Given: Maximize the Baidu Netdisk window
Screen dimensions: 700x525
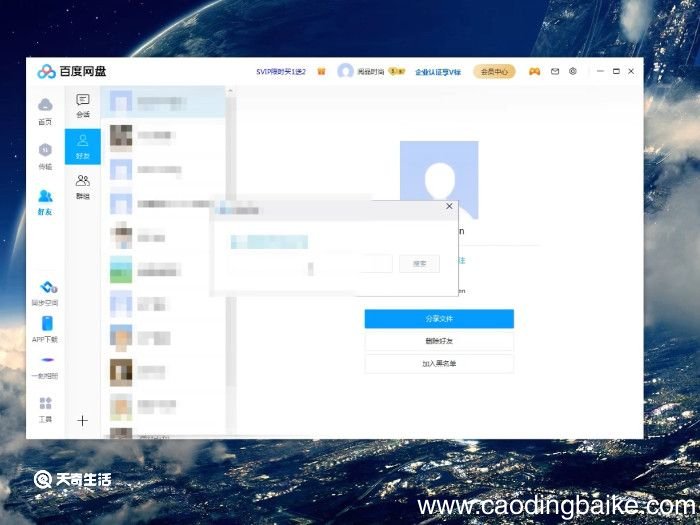Looking at the screenshot, I should pos(616,71).
